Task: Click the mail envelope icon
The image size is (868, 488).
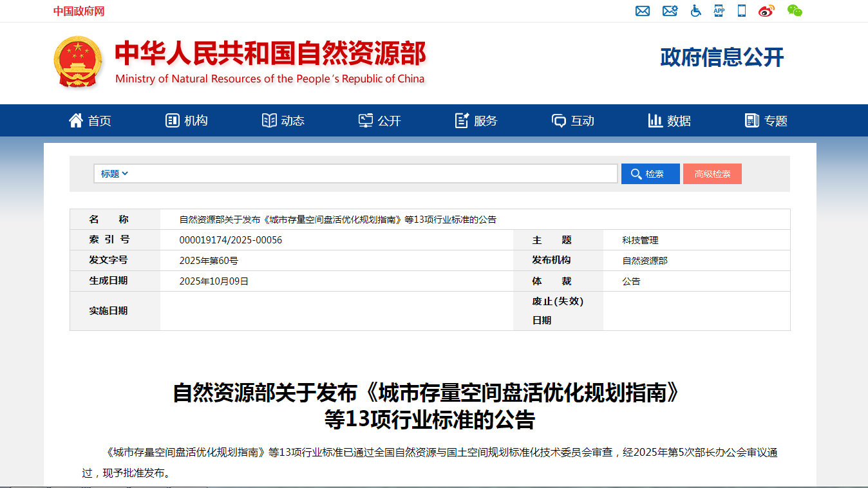Action: (x=642, y=11)
